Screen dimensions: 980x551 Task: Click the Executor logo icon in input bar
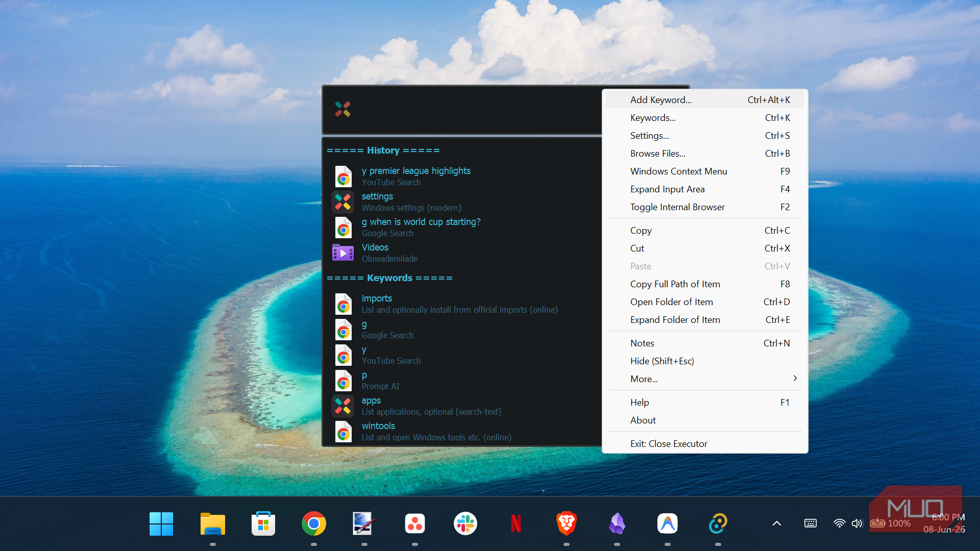coord(342,109)
